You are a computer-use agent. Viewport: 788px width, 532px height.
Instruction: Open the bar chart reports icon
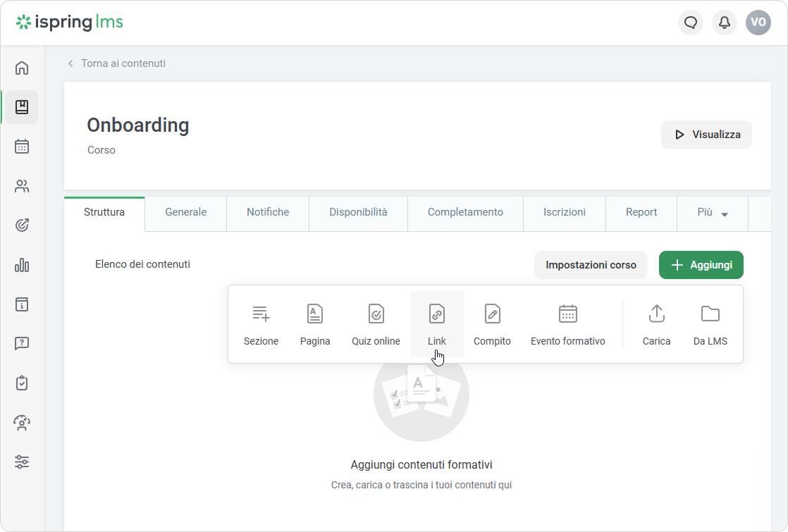(x=22, y=265)
